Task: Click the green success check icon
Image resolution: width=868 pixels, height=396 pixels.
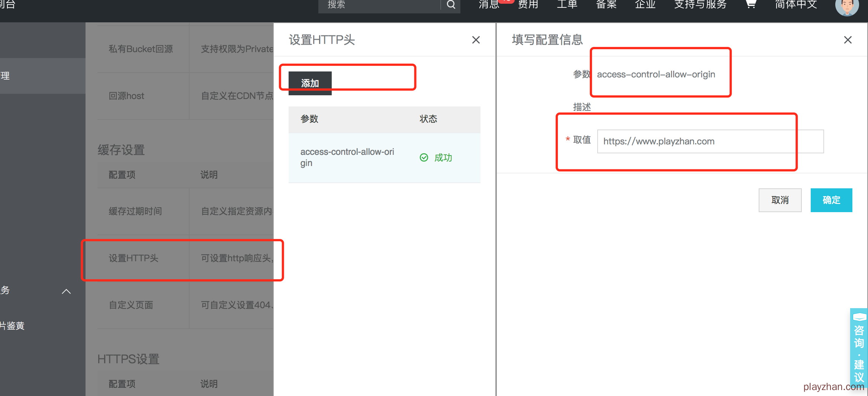Action: click(424, 157)
